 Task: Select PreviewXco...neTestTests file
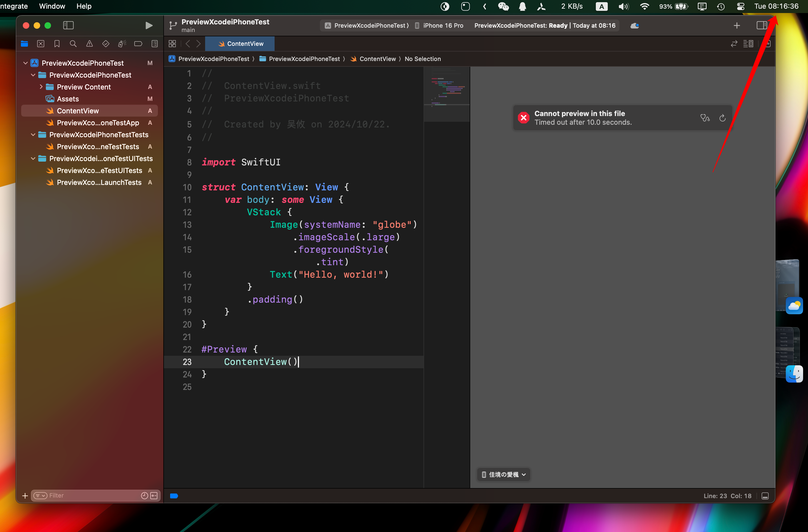coord(89,147)
